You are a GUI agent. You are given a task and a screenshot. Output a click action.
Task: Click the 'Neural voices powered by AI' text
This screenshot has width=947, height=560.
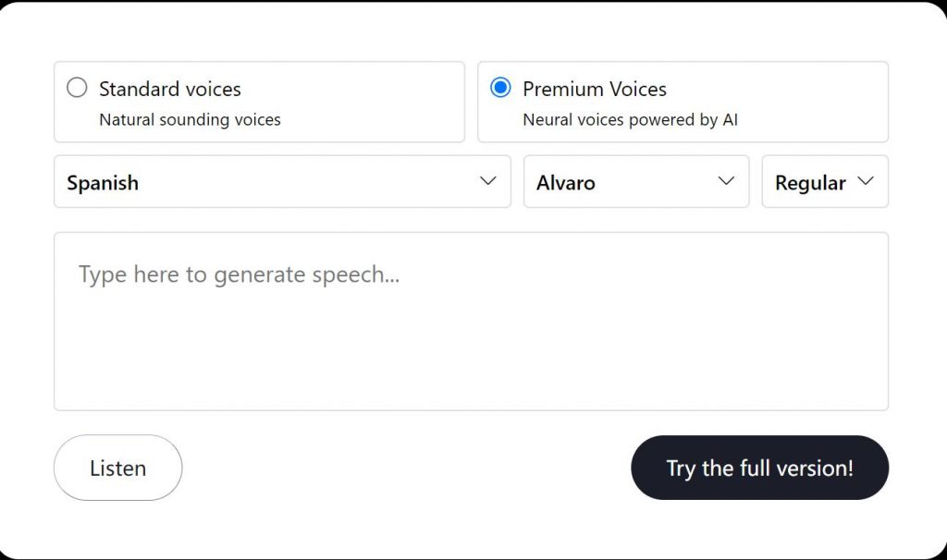(x=628, y=119)
